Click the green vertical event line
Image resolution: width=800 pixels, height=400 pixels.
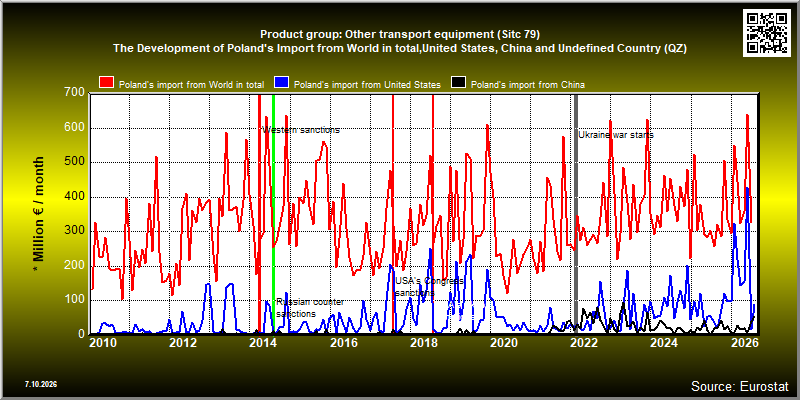coord(273,214)
